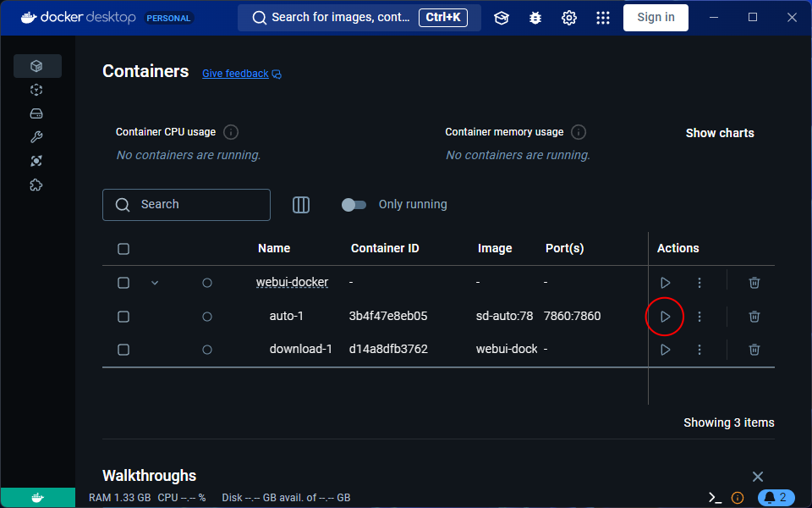Viewport: 812px width, 508px height.
Task: Delete the download-1 container
Action: click(x=754, y=350)
